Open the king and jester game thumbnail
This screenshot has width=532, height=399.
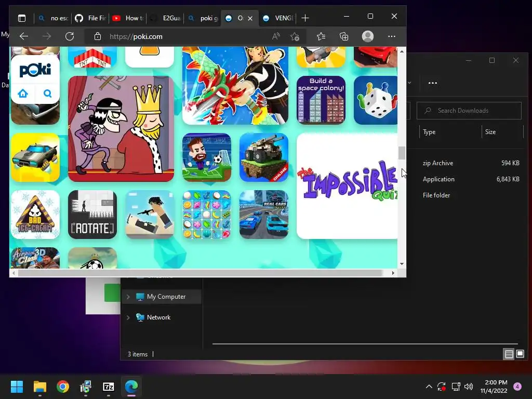coord(121,129)
